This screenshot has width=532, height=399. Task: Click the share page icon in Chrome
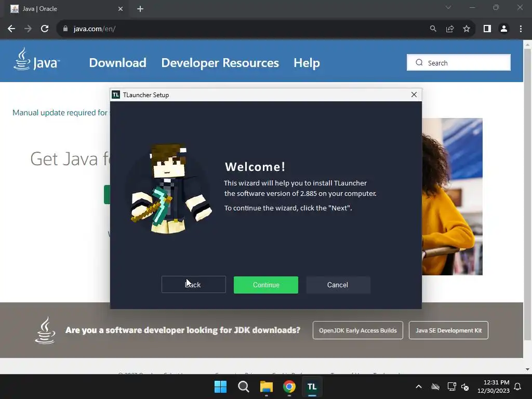(x=450, y=29)
